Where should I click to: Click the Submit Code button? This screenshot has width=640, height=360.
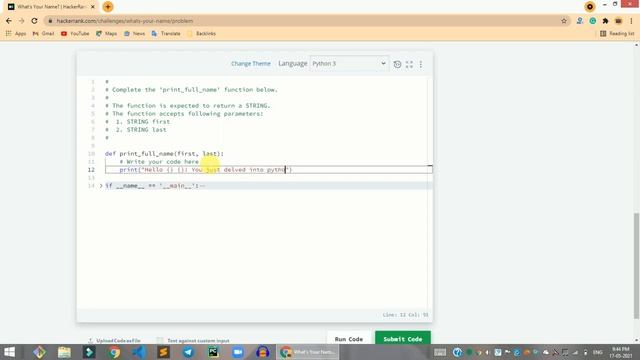[x=402, y=339]
